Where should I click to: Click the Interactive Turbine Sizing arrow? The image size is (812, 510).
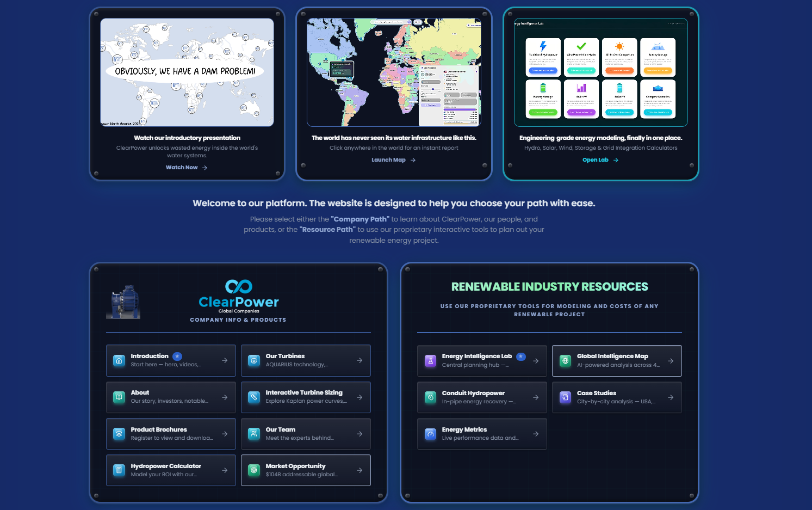pyautogui.click(x=359, y=397)
